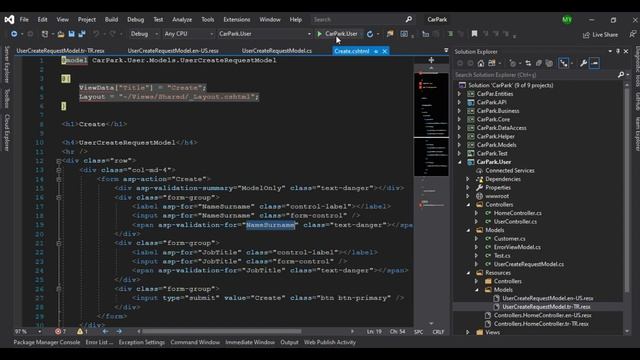Screen dimensions: 640x360
Task: Click the navigate-back arrow in editor status strip
Action: pyautogui.click(x=105, y=331)
